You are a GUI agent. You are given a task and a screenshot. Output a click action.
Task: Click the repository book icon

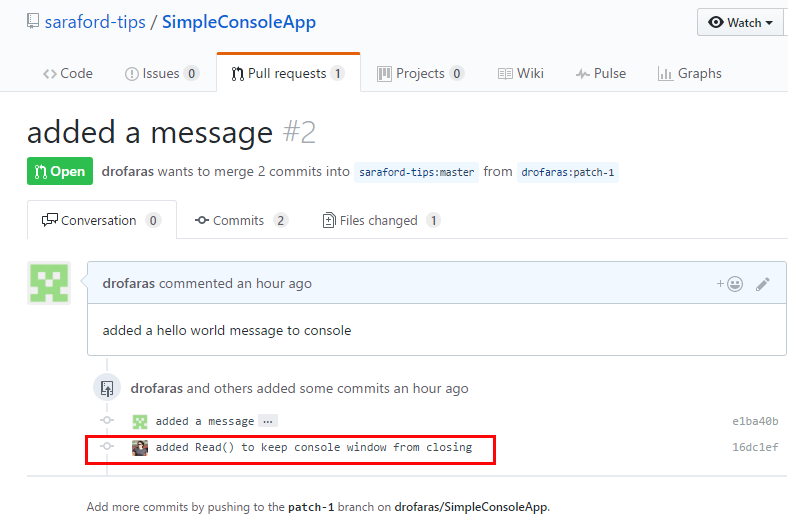33,20
